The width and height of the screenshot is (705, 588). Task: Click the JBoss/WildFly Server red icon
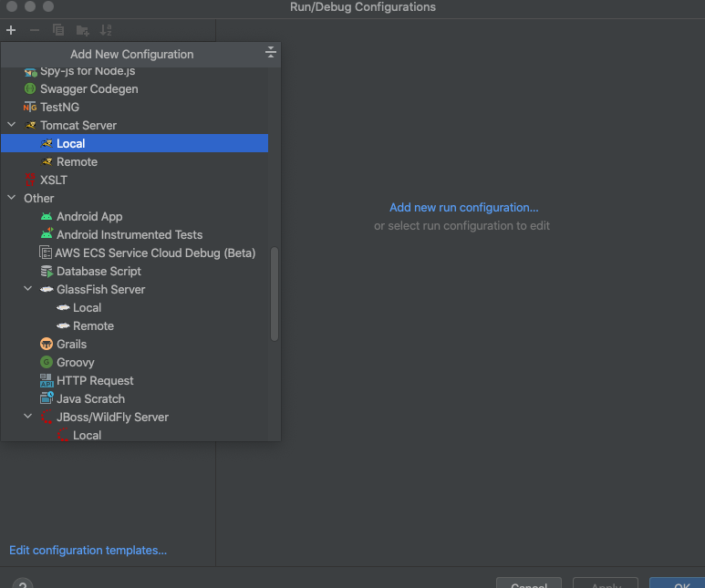pos(47,417)
